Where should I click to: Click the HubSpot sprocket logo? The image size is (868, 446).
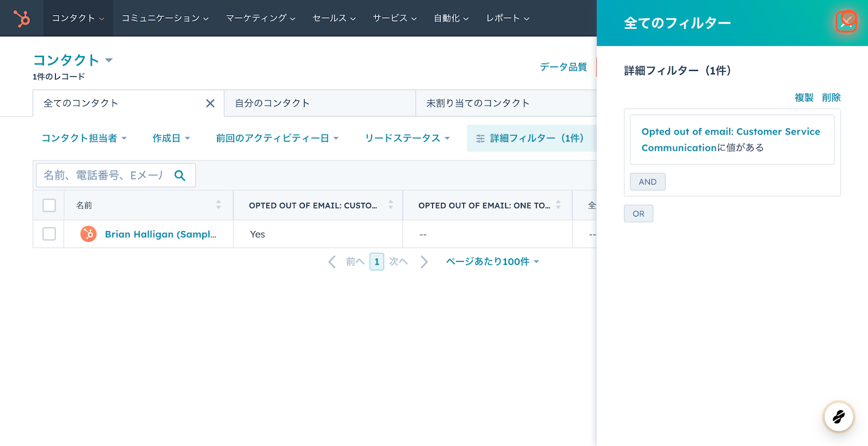(x=22, y=18)
